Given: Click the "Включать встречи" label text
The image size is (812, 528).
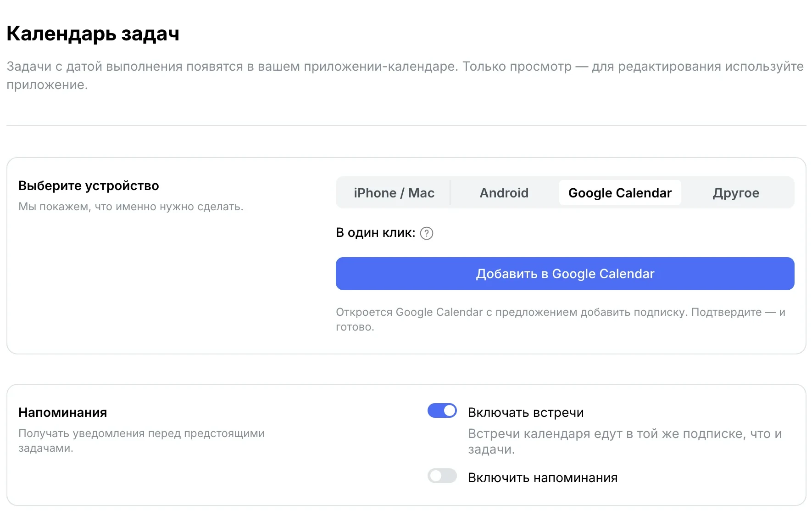Looking at the screenshot, I should 526,412.
